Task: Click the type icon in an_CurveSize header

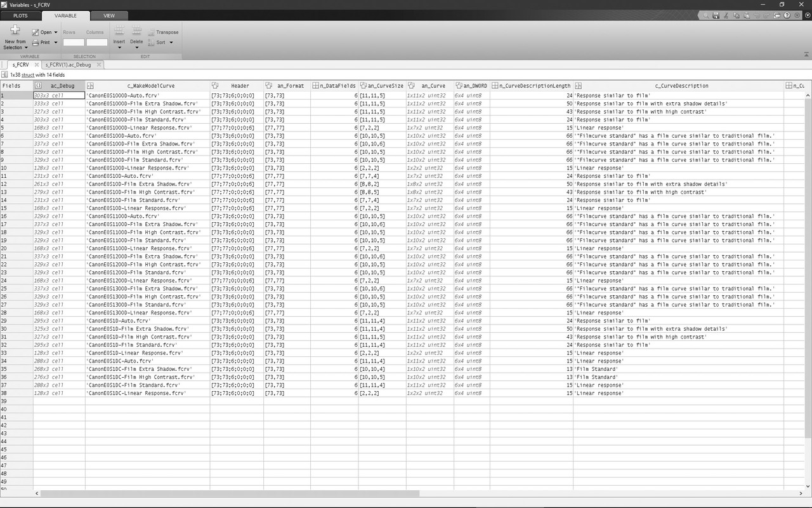Action: [x=363, y=86]
